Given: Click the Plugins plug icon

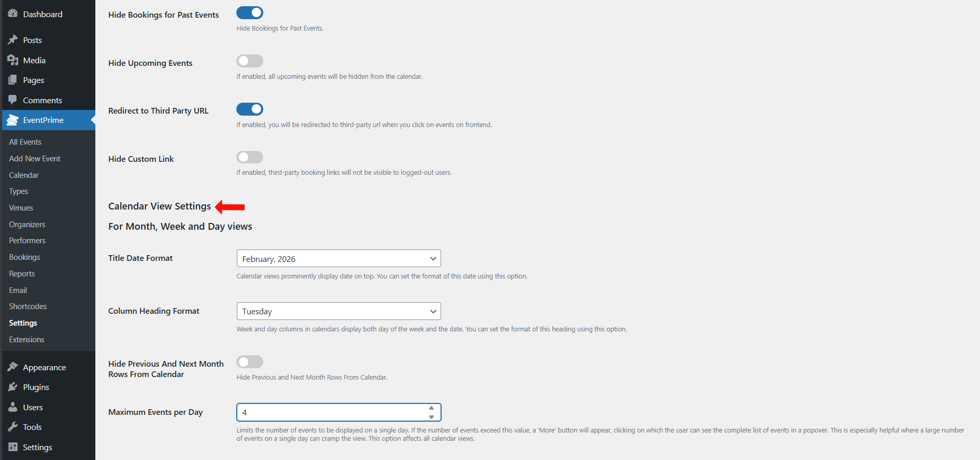Looking at the screenshot, I should 13,387.
